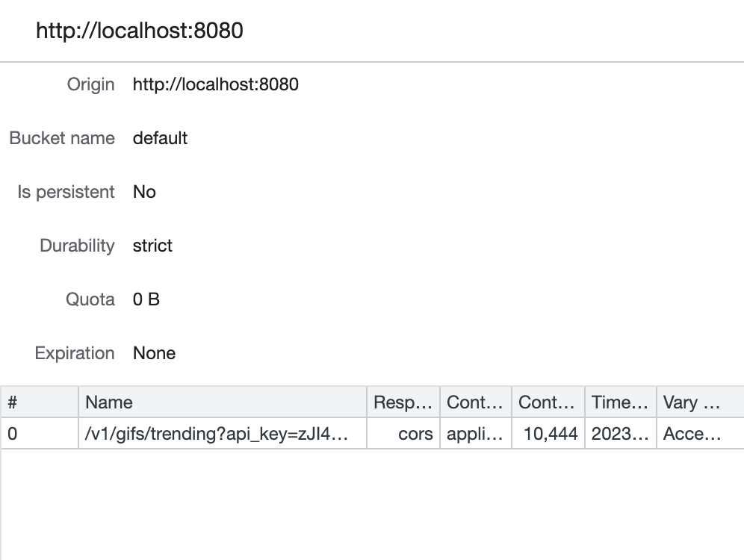Click the Expiration value None
744x560 pixels.
pos(154,353)
